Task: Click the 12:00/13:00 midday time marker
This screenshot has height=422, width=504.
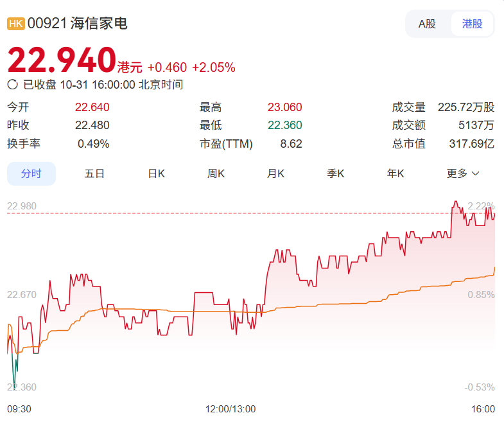Action: coord(230,409)
